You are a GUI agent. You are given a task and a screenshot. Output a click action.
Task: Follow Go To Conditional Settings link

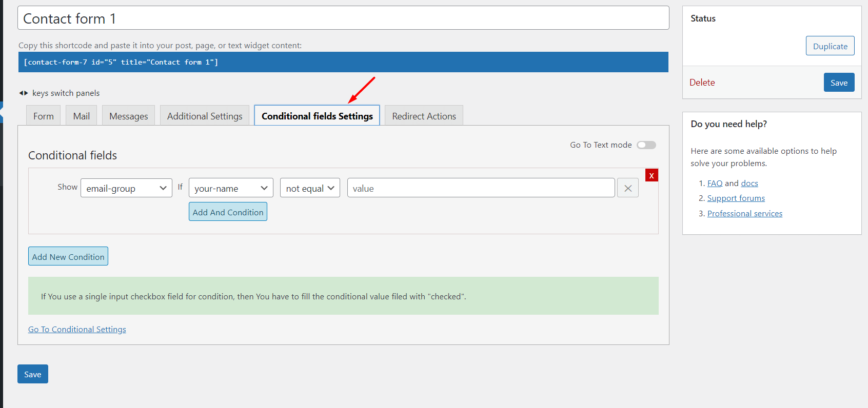tap(77, 329)
